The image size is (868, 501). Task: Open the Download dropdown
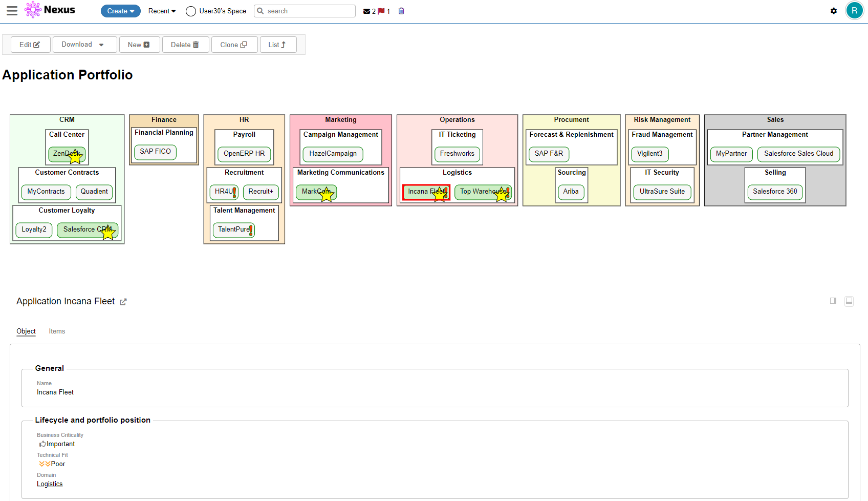(85, 45)
